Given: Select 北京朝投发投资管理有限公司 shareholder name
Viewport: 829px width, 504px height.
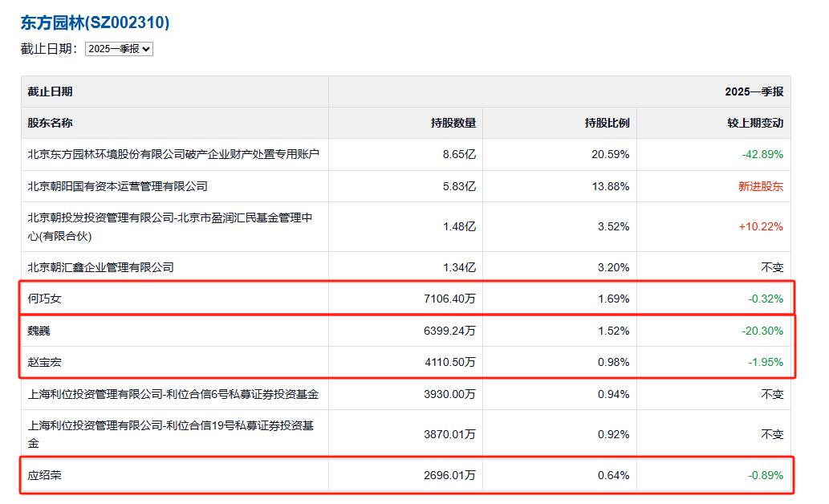Looking at the screenshot, I should pyautogui.click(x=169, y=227).
